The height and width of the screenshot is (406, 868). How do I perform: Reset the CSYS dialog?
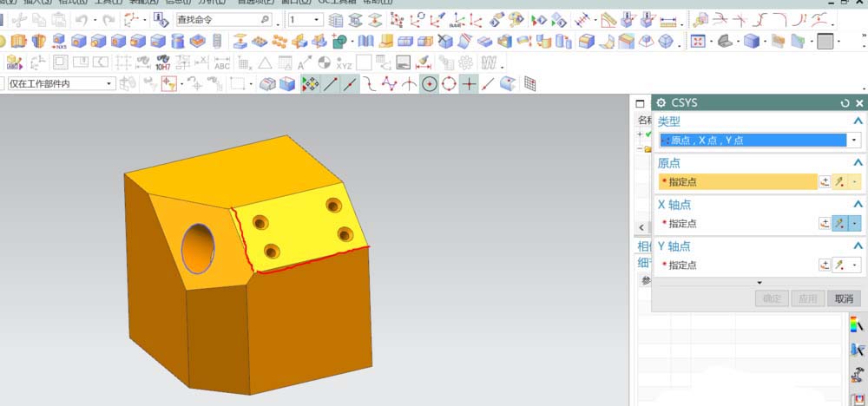[x=845, y=103]
